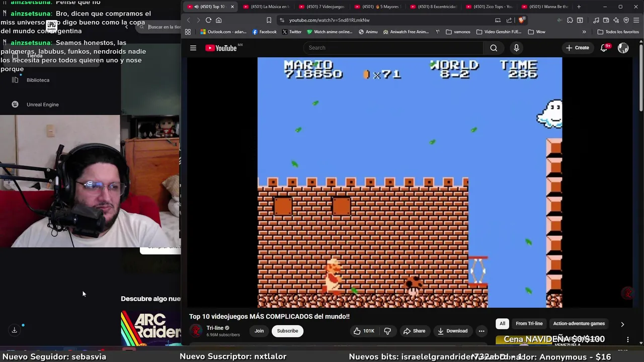Open the browser extensions puzzle icon
644x362 pixels.
point(570,20)
